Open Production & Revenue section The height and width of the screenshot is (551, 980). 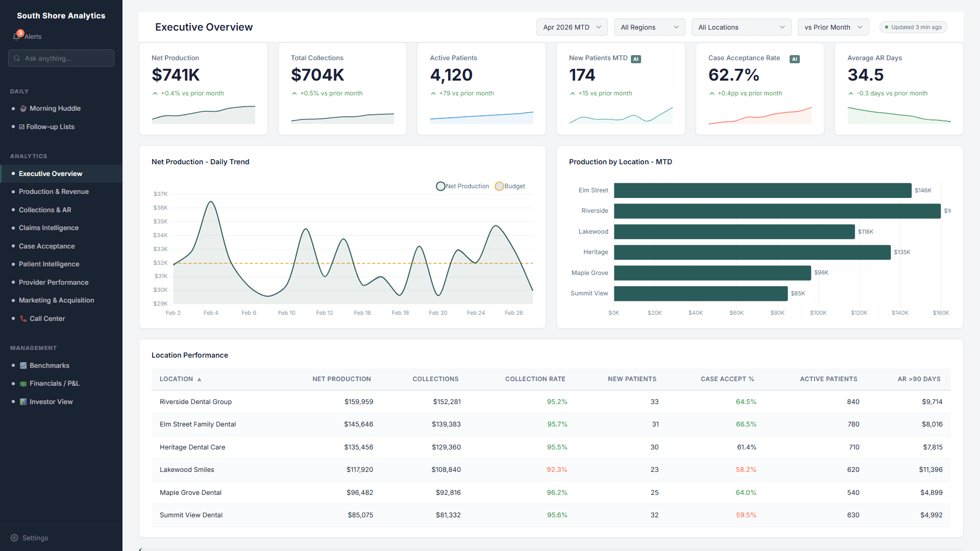[x=61, y=192]
